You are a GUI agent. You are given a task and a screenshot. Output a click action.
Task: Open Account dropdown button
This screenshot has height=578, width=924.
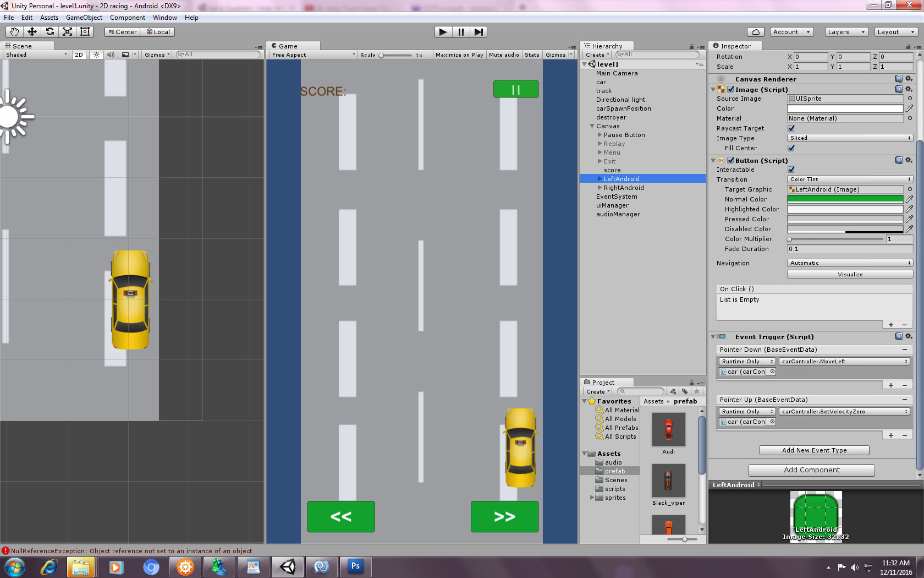[x=792, y=32]
